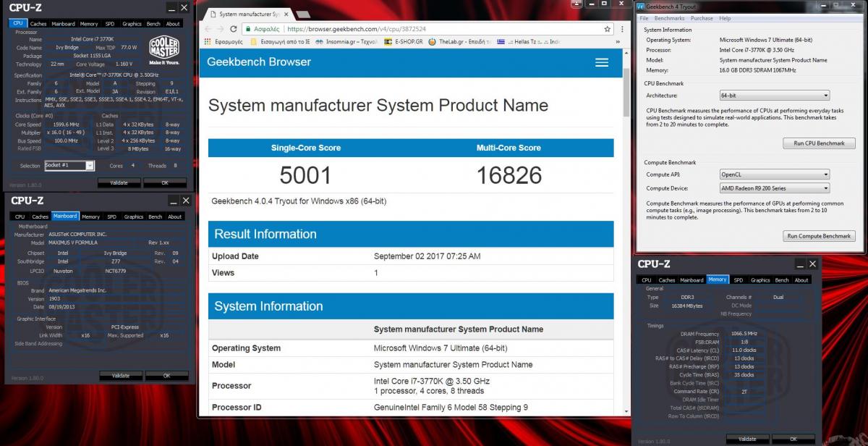Click Run CPU Benchmark button
Image resolution: width=868 pixels, height=446 pixels.
(820, 143)
